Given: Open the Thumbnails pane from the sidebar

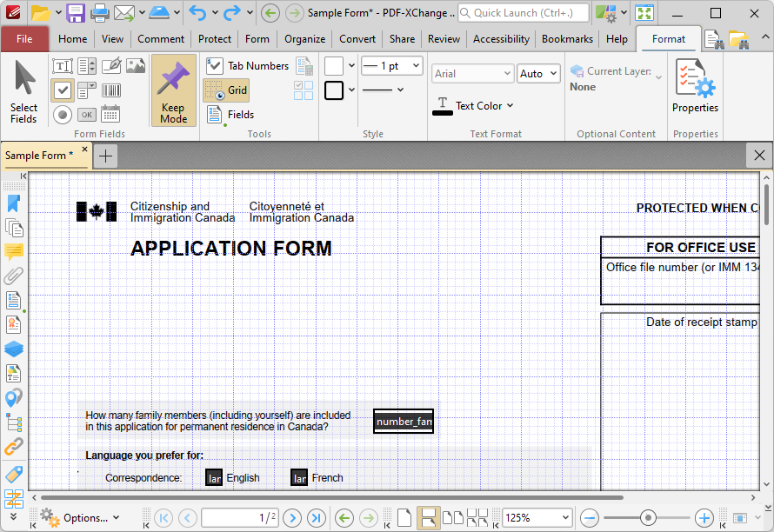Looking at the screenshot, I should pyautogui.click(x=14, y=228).
